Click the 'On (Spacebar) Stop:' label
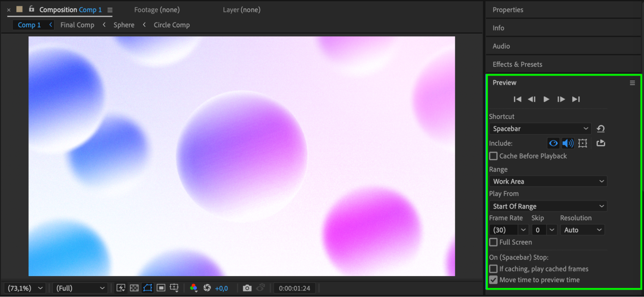Image resolution: width=644 pixels, height=297 pixels. point(519,257)
